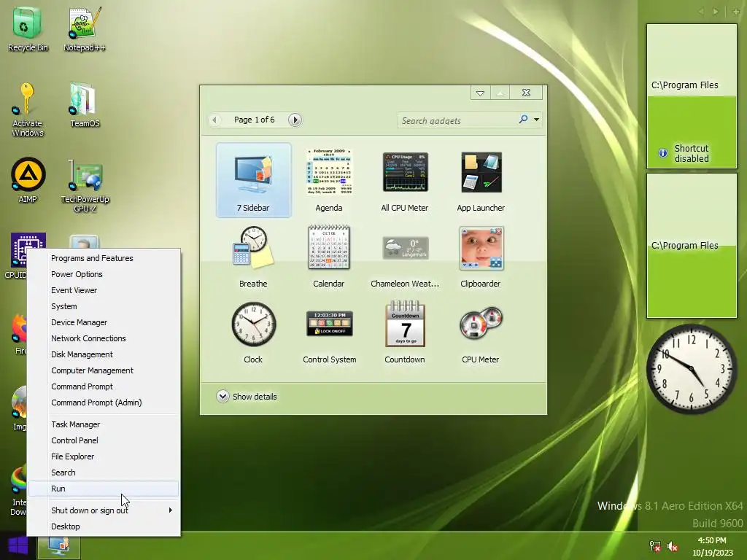Open Disk Management menu entry

pos(104,354)
